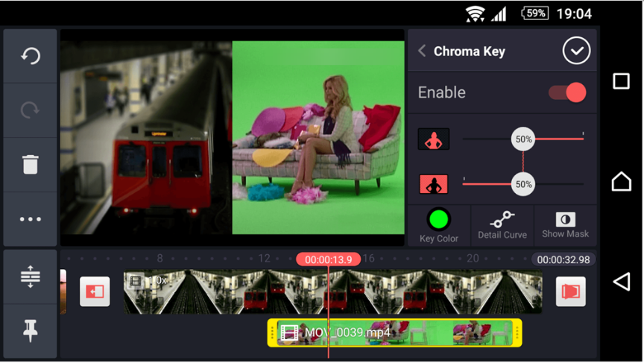The width and height of the screenshot is (644, 363).
Task: Click the 00:00:13.9 playhead time marker
Action: click(328, 259)
